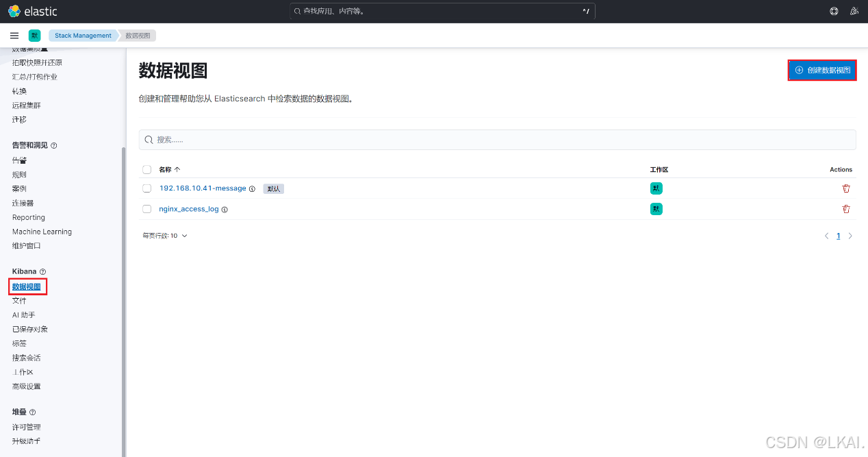Click the 默认 badge on first row
Image resolution: width=868 pixels, height=457 pixels.
pyautogui.click(x=273, y=189)
